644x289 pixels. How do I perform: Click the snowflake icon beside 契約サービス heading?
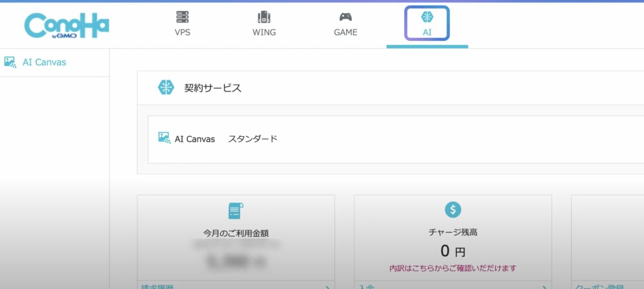(166, 88)
